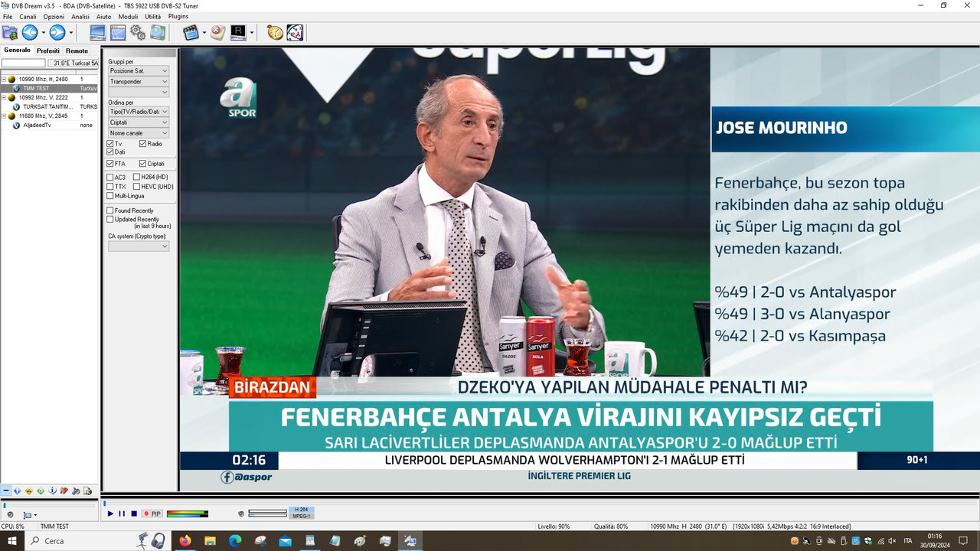Open the Teletext viewer icon on the toolbar
Viewport: 980px width, 551px height.
(239, 32)
